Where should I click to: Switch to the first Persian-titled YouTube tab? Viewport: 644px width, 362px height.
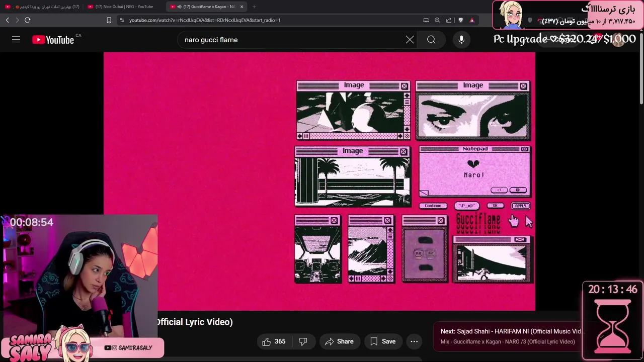point(42,7)
